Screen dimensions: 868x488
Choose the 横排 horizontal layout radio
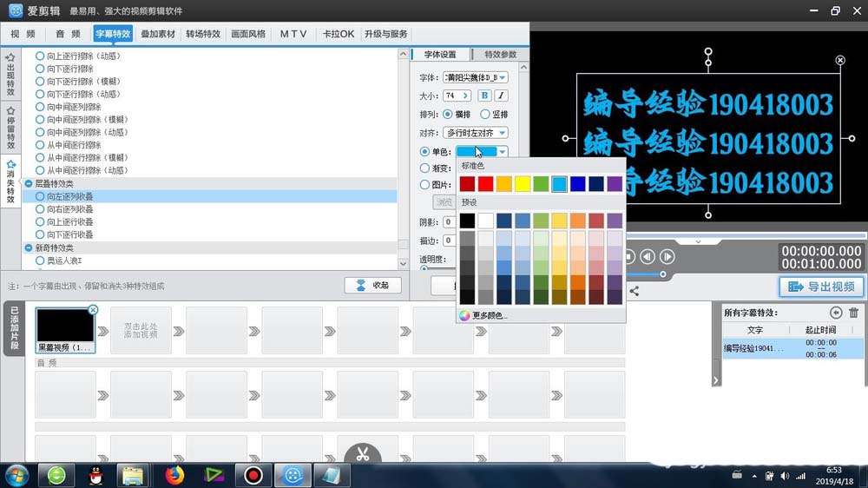pos(447,114)
